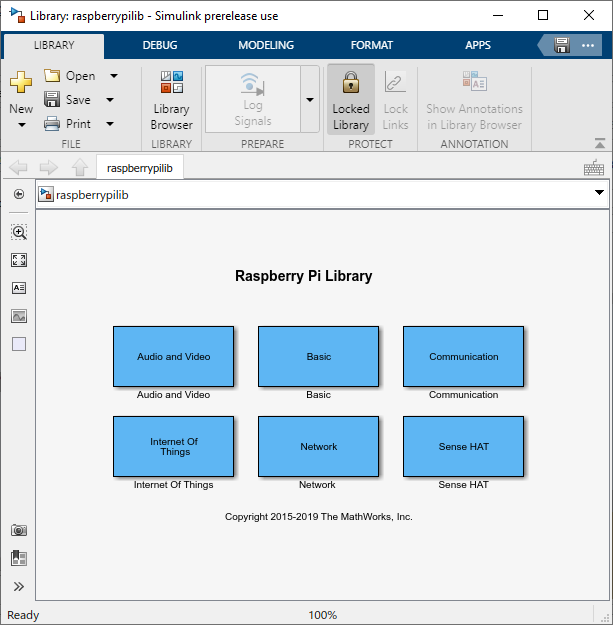
Task: Select the Fit to View tool
Action: tap(19, 260)
